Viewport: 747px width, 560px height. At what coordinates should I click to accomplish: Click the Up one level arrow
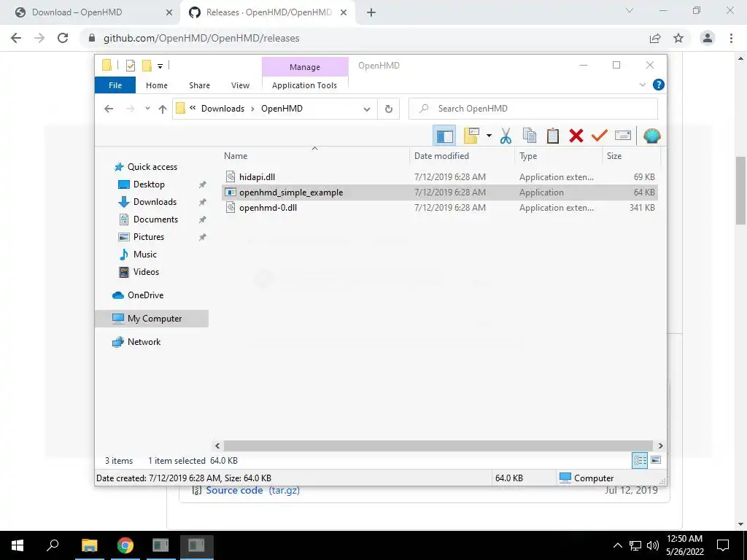163,109
